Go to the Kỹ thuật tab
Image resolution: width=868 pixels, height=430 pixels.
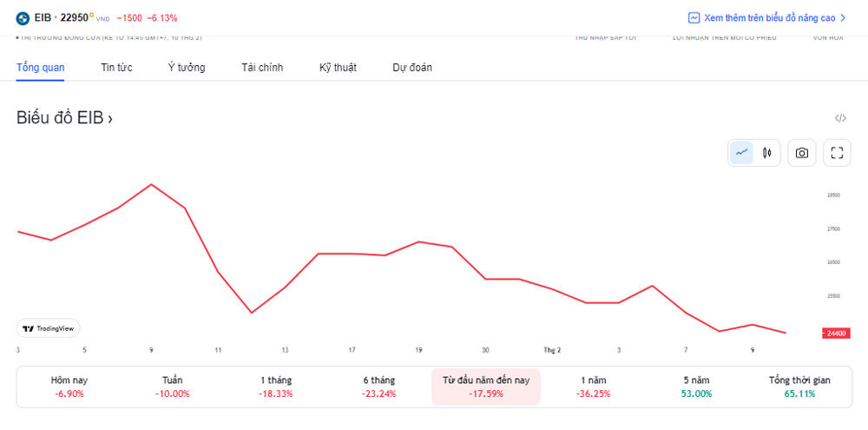tap(338, 68)
